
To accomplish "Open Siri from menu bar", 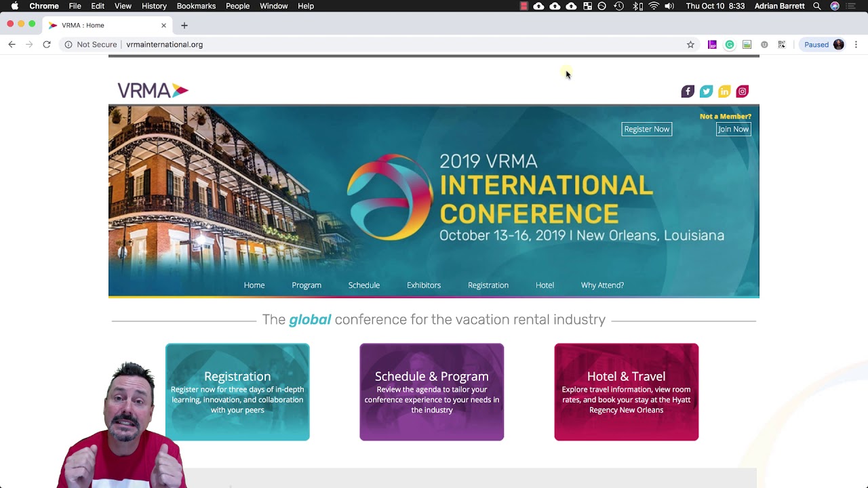I will [x=835, y=6].
